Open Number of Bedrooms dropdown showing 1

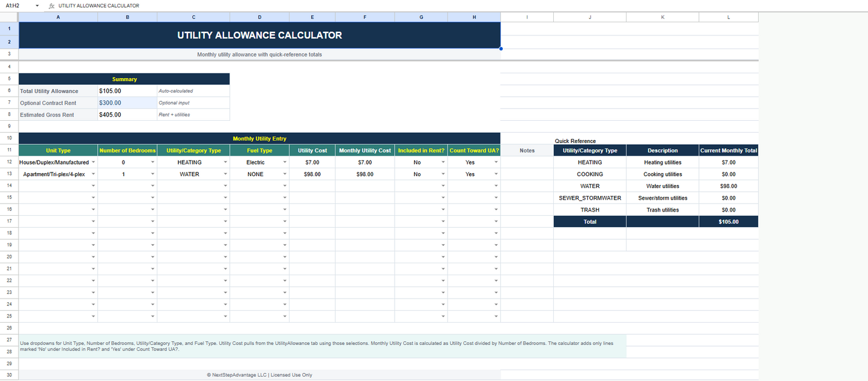click(x=153, y=174)
